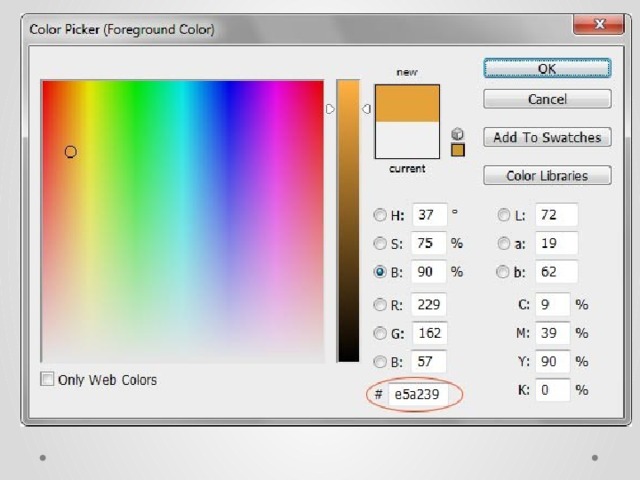The image size is (640, 480).
Task: Select the R red radio button
Action: (380, 305)
